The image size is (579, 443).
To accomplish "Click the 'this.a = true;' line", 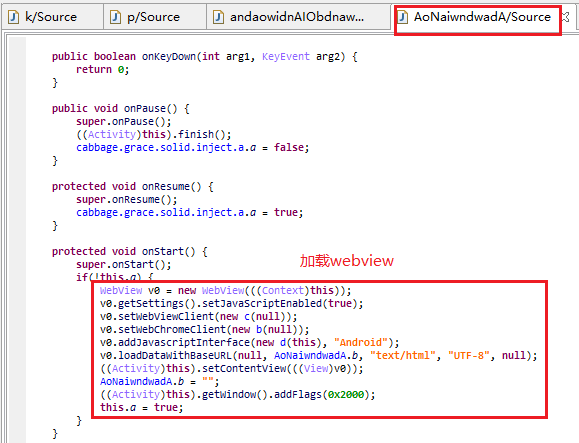I will tap(141, 408).
